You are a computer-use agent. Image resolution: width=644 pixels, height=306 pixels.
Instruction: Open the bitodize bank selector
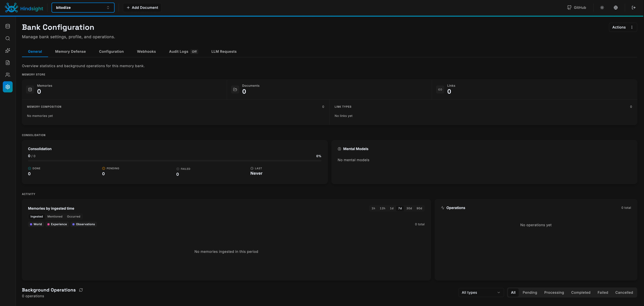[83, 7]
